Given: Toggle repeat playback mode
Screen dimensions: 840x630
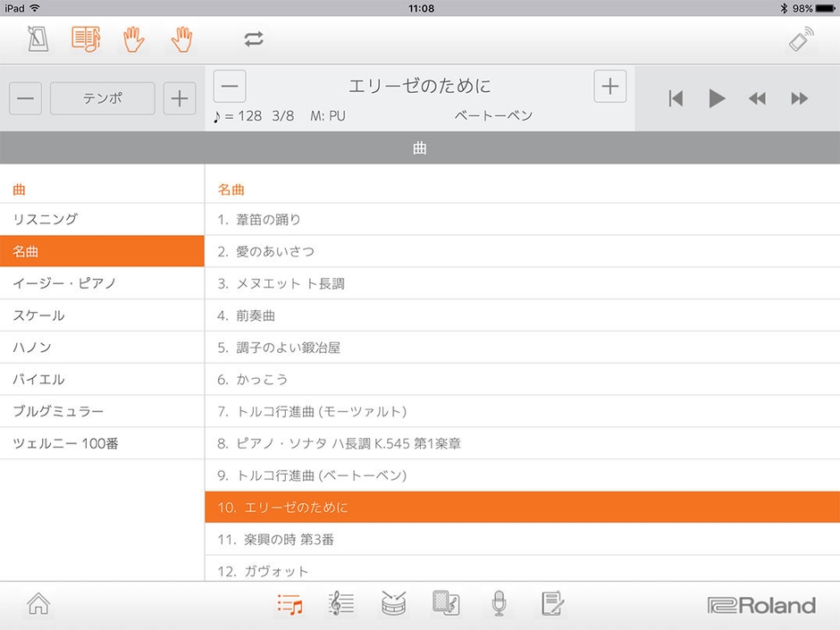Looking at the screenshot, I should pyautogui.click(x=253, y=39).
